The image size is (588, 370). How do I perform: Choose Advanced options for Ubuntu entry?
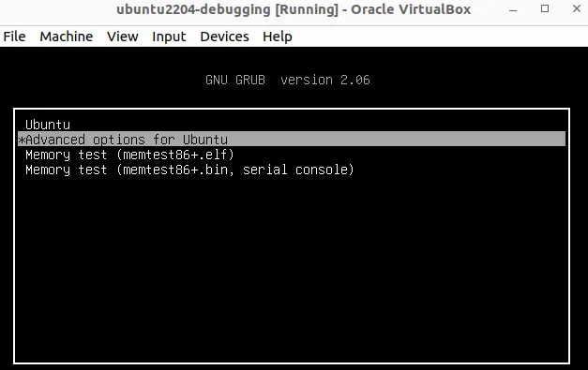click(x=292, y=139)
